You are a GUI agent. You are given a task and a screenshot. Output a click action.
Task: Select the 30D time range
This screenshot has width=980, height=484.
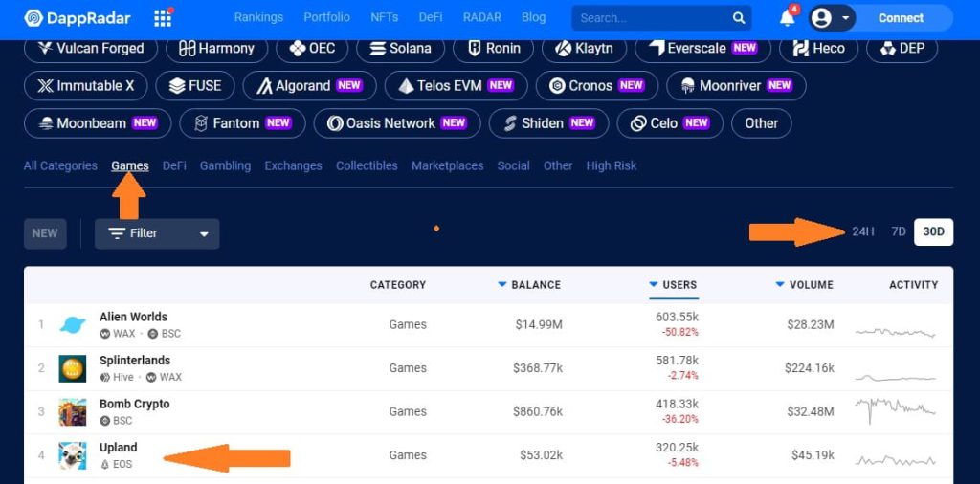point(934,231)
